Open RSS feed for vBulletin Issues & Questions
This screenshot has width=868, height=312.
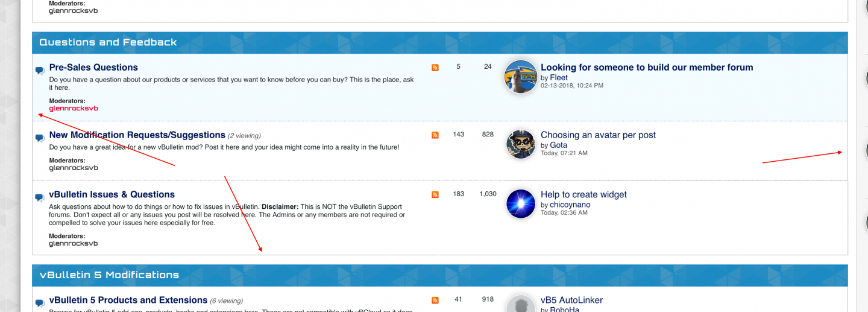pos(435,194)
